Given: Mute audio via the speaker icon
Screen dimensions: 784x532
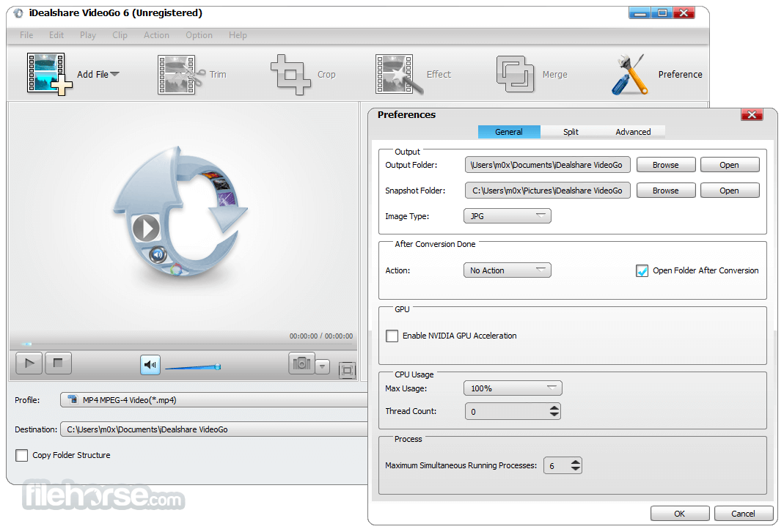Looking at the screenshot, I should [150, 365].
